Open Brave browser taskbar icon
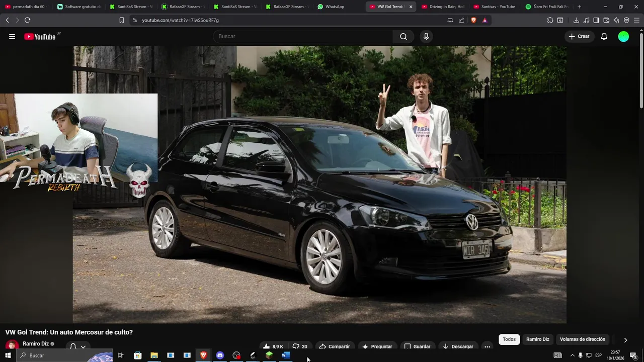Viewport: 644px width, 362px height. tap(203, 355)
